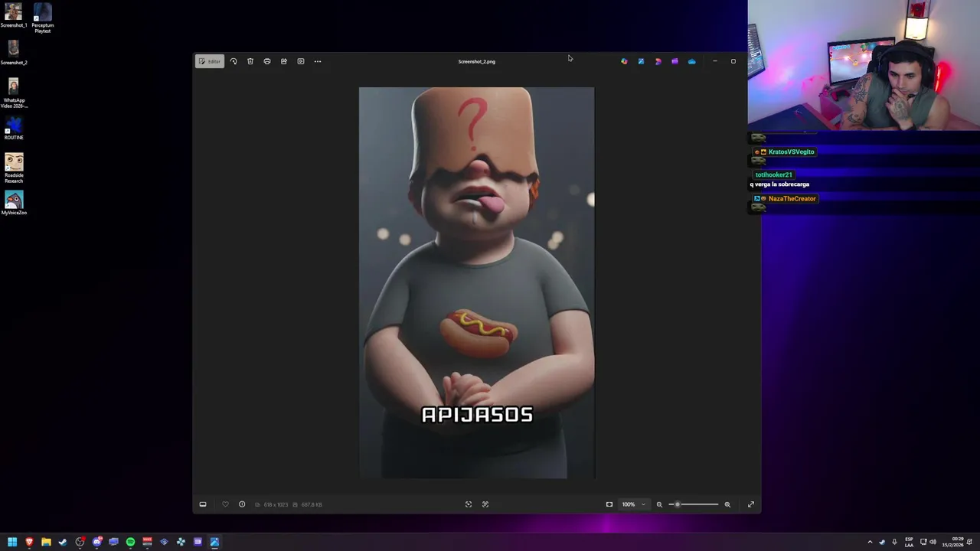Toggle fit-to-window zoom icon
This screenshot has width=980, height=551.
pyautogui.click(x=609, y=504)
